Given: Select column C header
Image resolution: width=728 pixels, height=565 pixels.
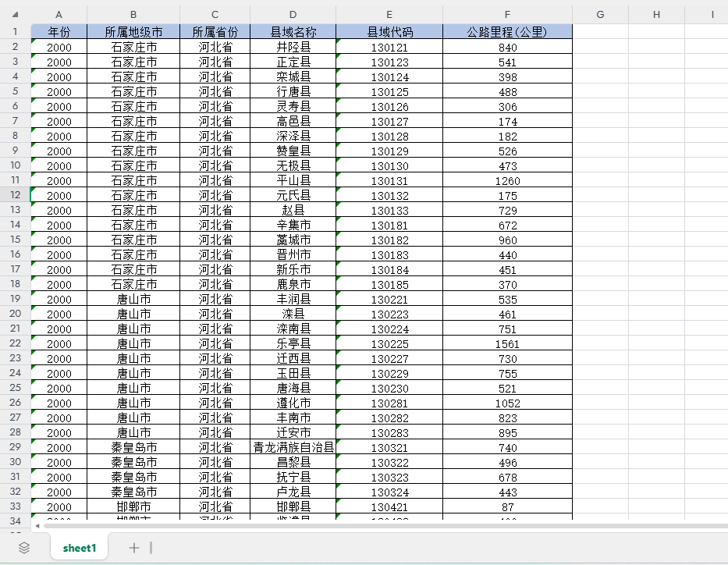Looking at the screenshot, I should [215, 14].
